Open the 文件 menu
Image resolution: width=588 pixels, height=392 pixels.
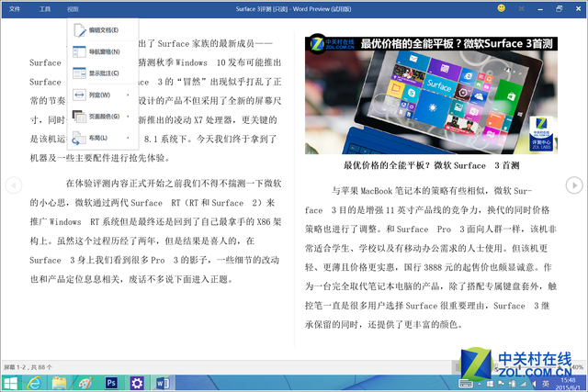tap(15, 9)
